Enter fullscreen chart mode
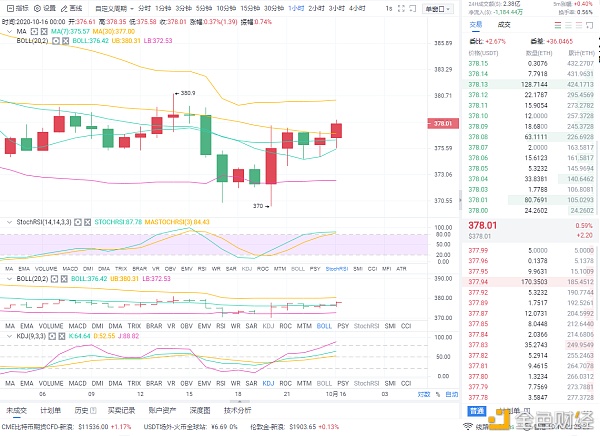The width and height of the screenshot is (600, 436). click(401, 8)
